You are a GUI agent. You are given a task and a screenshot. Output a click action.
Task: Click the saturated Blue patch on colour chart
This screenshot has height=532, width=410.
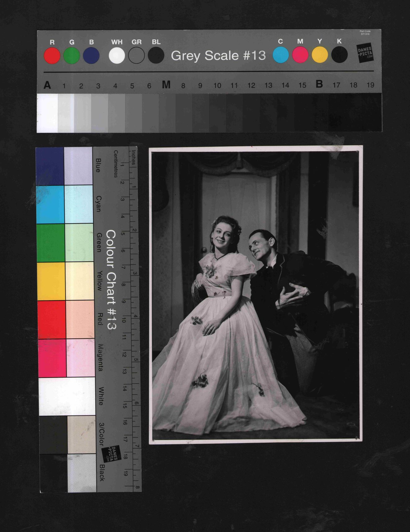[50, 166]
